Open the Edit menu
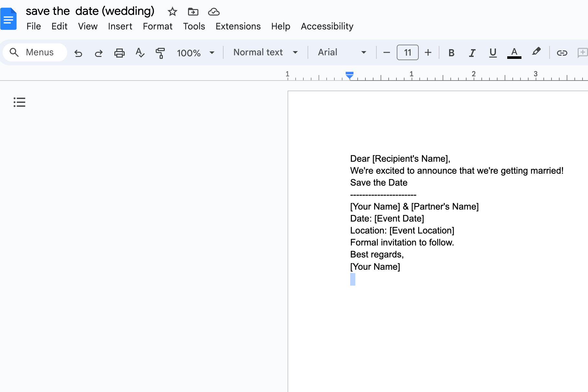The width and height of the screenshot is (588, 392). [59, 26]
